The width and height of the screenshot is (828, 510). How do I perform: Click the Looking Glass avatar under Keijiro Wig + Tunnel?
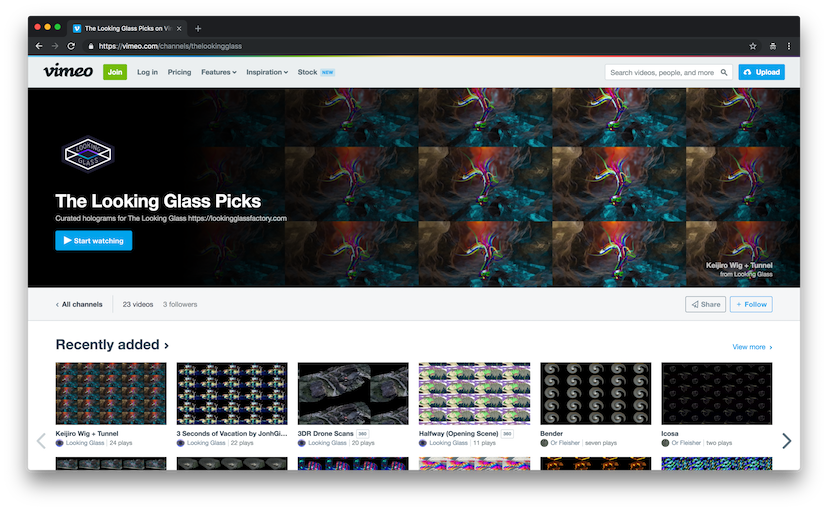pyautogui.click(x=60, y=443)
